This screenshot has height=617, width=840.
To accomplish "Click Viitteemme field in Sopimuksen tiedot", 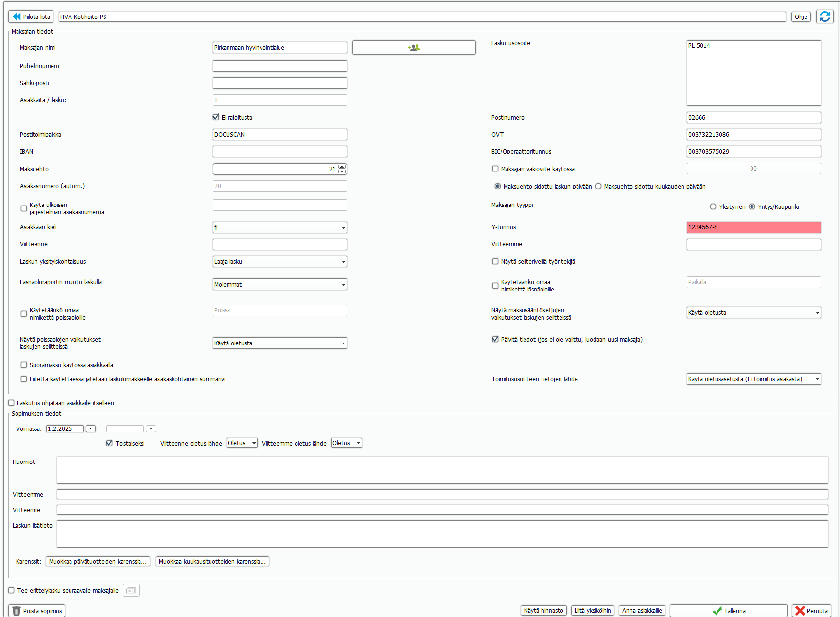I will (x=442, y=494).
